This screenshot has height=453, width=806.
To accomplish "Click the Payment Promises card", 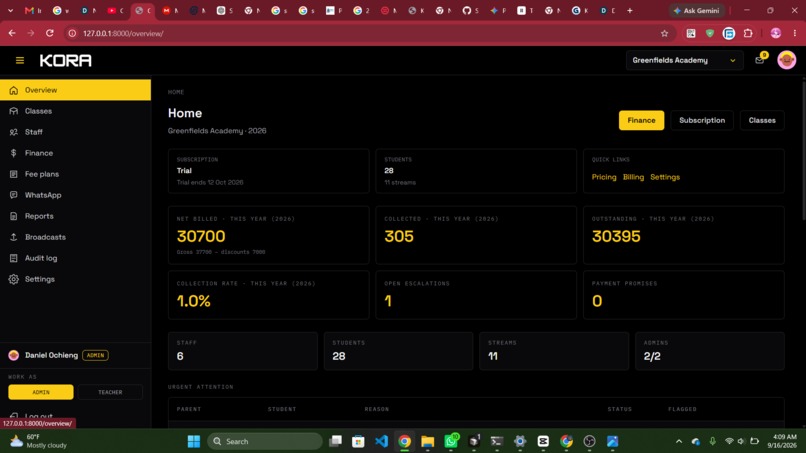I will click(x=684, y=295).
